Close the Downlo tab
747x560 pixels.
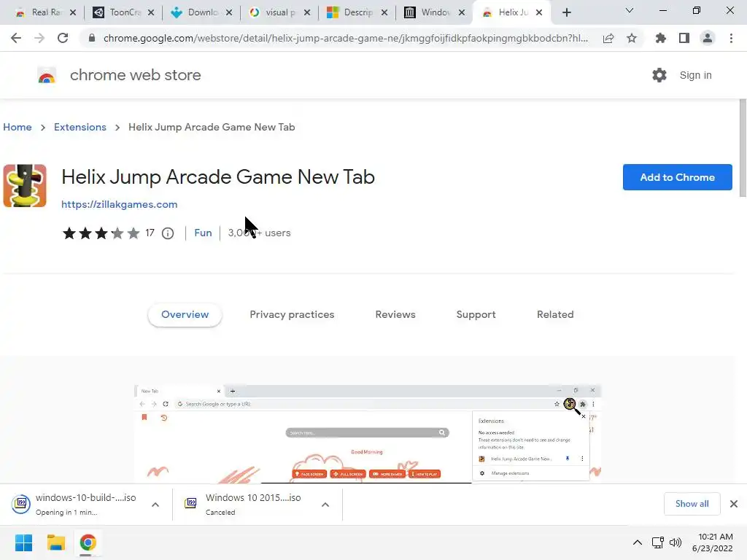pyautogui.click(x=229, y=12)
